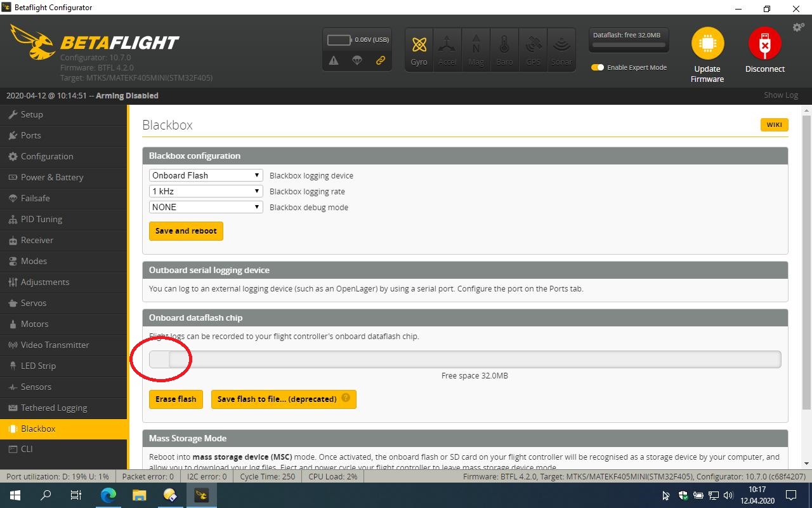Open the connection link icon near battery voltage
Screen dimensions: 812x508
click(380, 61)
